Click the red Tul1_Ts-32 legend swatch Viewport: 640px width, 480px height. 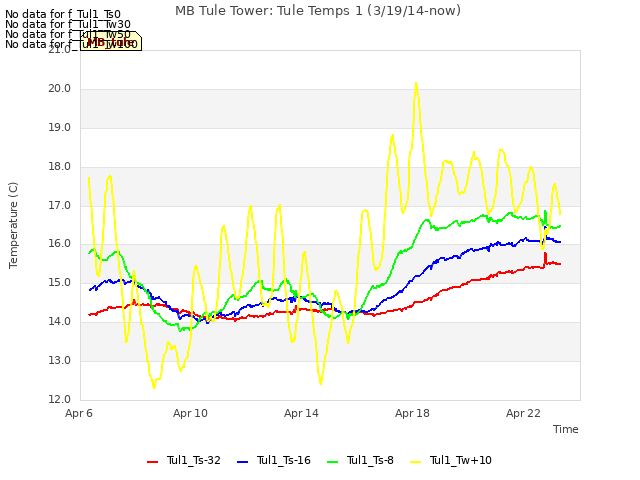click(x=152, y=462)
